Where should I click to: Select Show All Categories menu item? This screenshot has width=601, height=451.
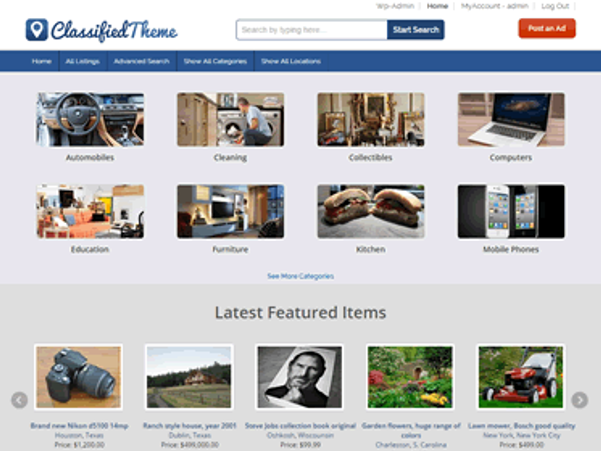pos(215,61)
